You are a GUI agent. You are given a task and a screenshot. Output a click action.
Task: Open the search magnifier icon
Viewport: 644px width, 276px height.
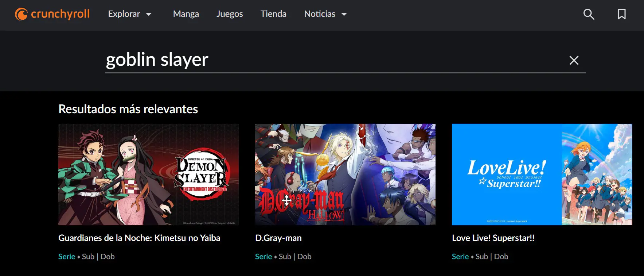[589, 14]
